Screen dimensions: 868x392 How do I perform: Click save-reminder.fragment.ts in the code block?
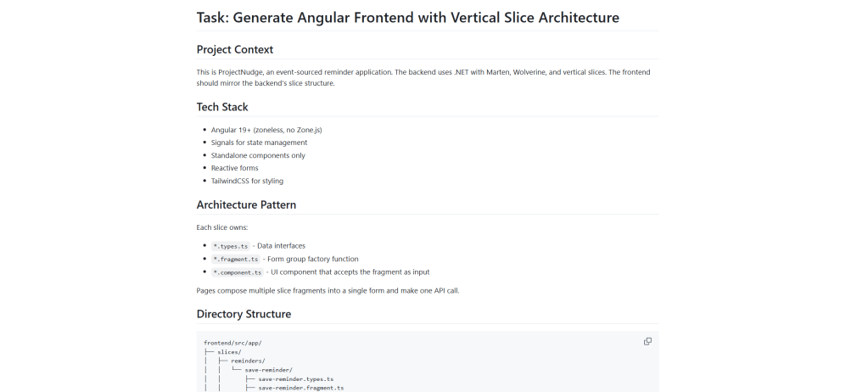pyautogui.click(x=301, y=388)
